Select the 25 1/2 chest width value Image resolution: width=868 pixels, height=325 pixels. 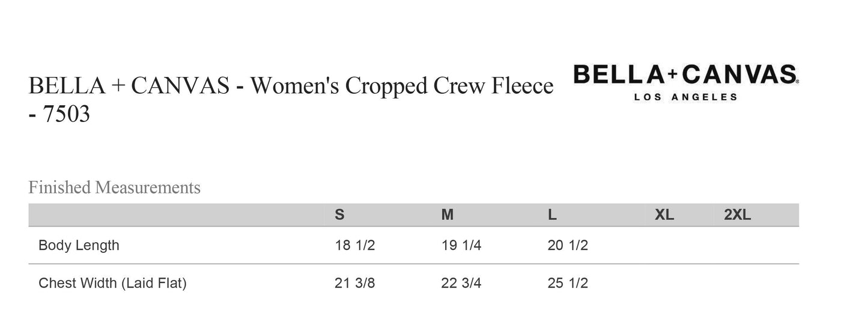568,283
